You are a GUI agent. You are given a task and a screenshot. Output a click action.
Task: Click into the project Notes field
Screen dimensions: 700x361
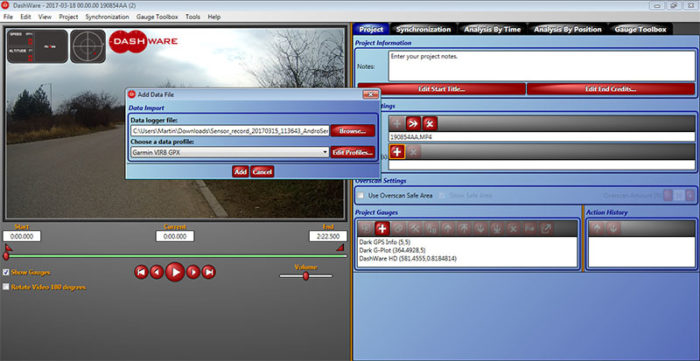(542, 66)
